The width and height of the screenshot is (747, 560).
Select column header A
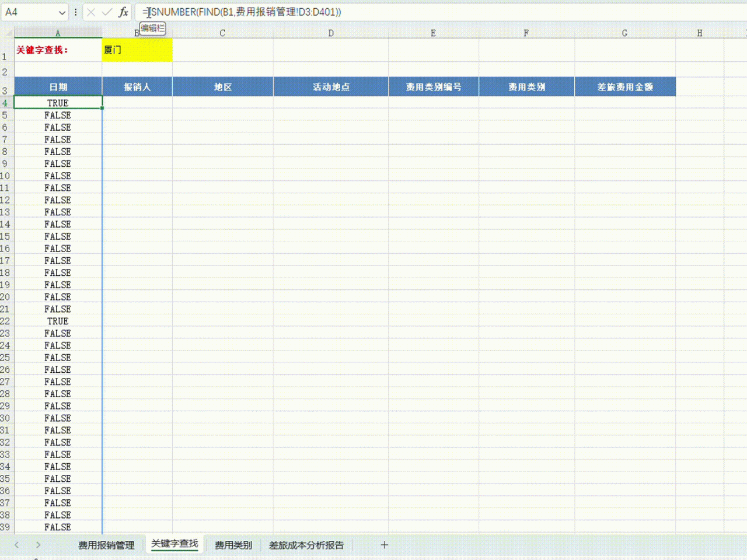tap(58, 33)
